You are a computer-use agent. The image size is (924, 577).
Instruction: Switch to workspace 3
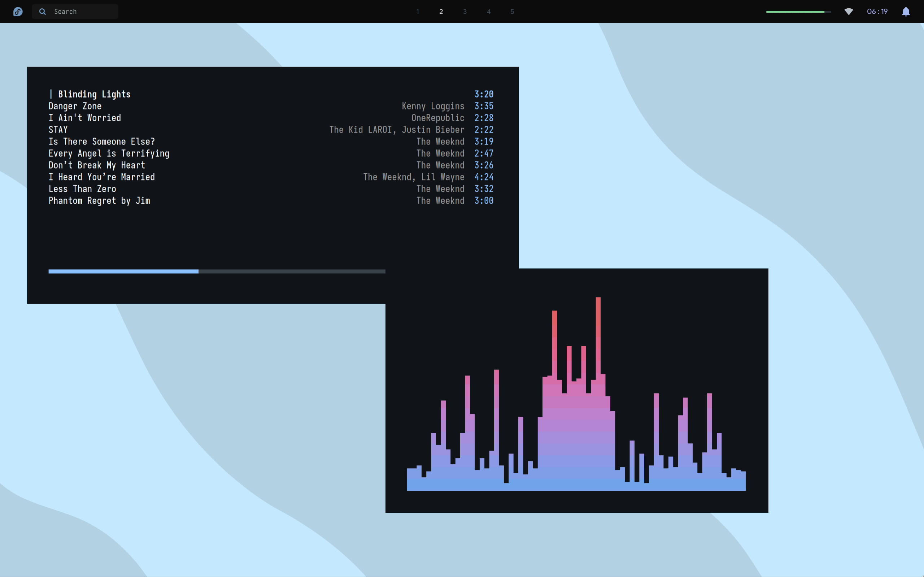pyautogui.click(x=465, y=12)
